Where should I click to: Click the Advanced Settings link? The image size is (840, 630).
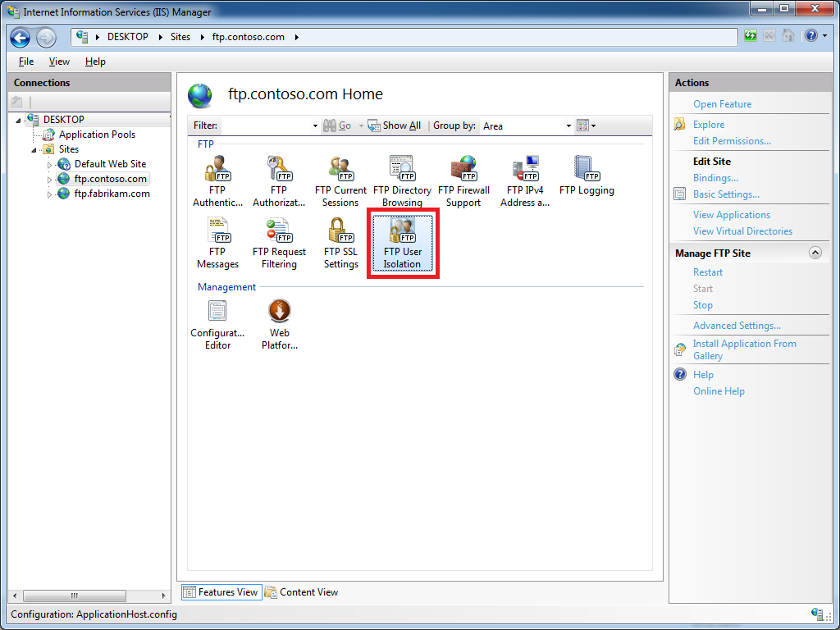pos(737,326)
